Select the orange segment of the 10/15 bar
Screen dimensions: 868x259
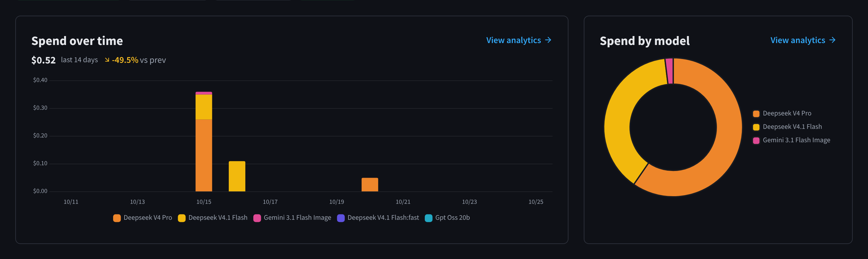pos(204,155)
